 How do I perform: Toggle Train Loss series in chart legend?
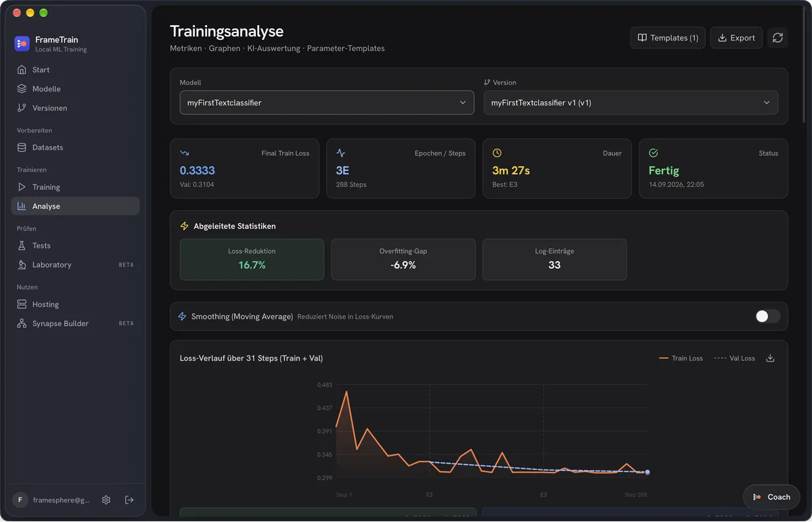click(681, 358)
